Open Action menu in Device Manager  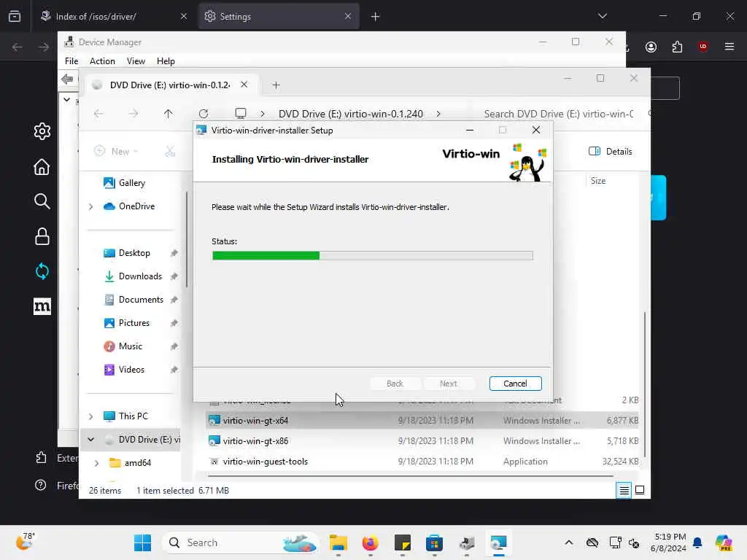coord(102,61)
